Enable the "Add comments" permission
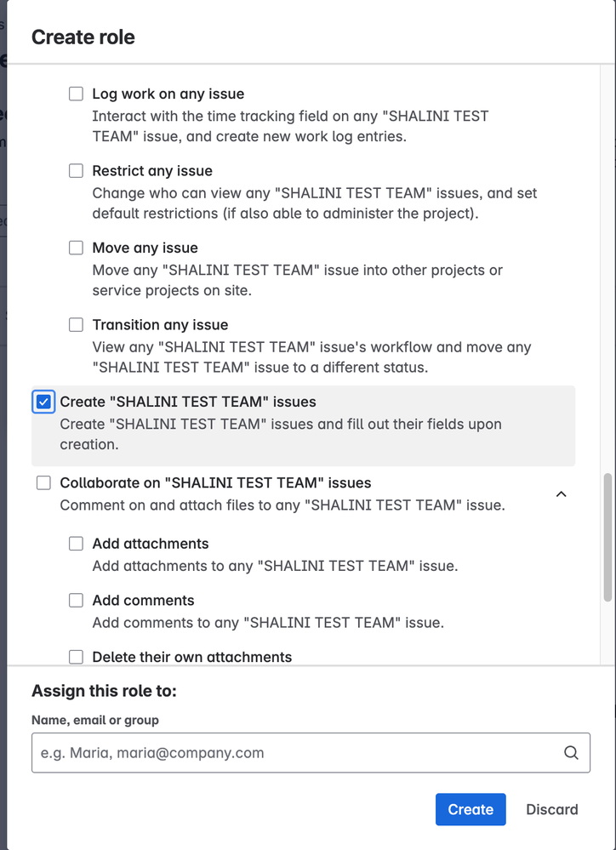Viewport: 616px width, 850px height. (x=76, y=600)
